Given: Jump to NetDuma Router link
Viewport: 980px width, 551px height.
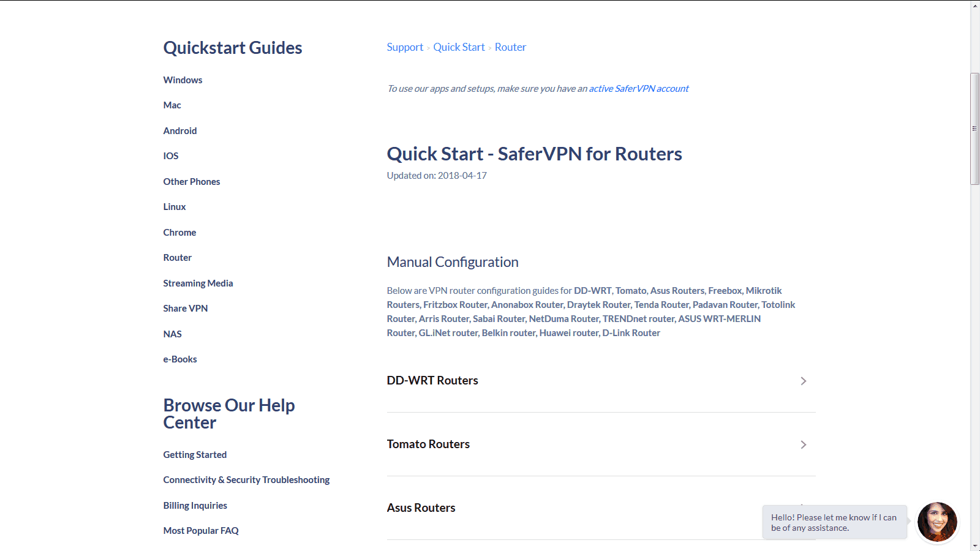Looking at the screenshot, I should 563,319.
